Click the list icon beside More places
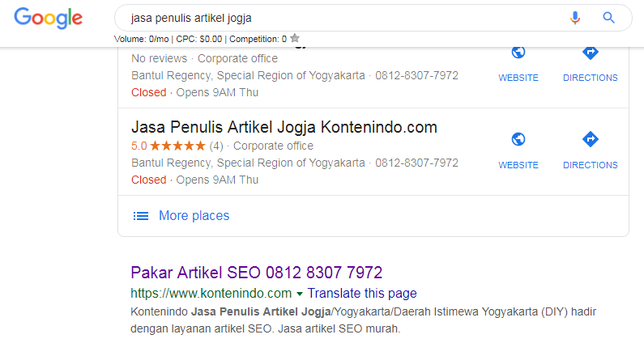The image size is (644, 343). 140,216
